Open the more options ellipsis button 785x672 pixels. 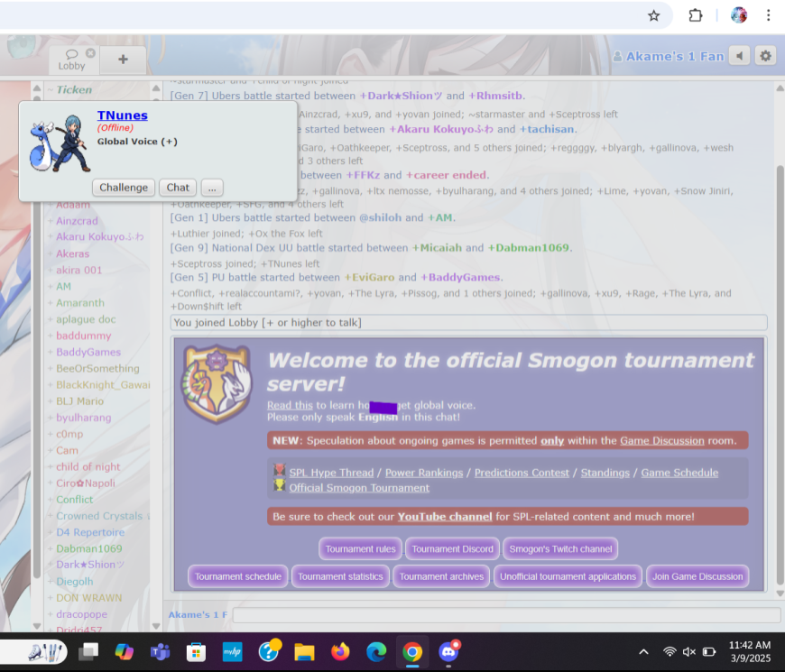212,188
